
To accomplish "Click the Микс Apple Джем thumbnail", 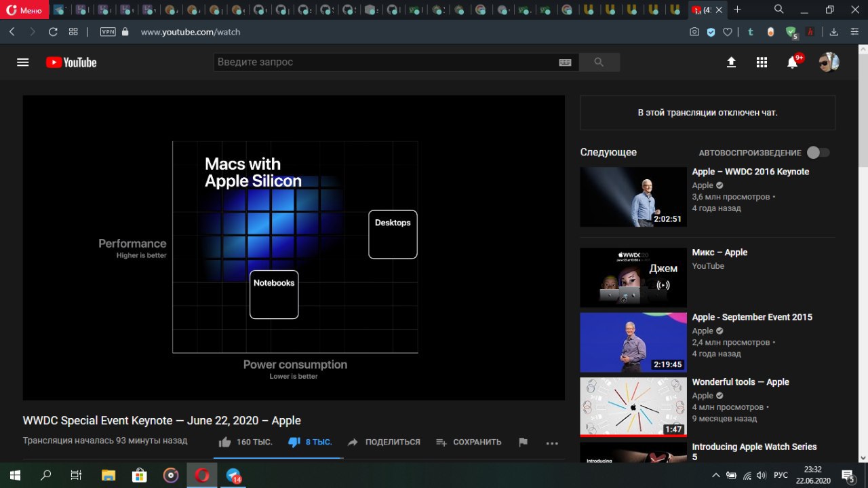I will click(633, 278).
